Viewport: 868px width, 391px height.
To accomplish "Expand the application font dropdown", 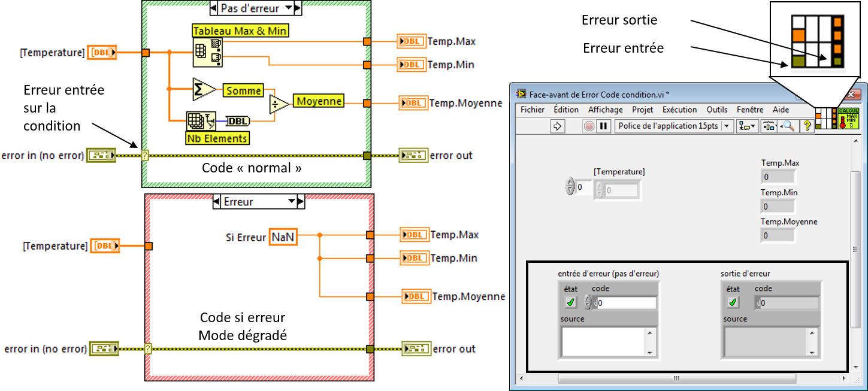I will pos(728,126).
